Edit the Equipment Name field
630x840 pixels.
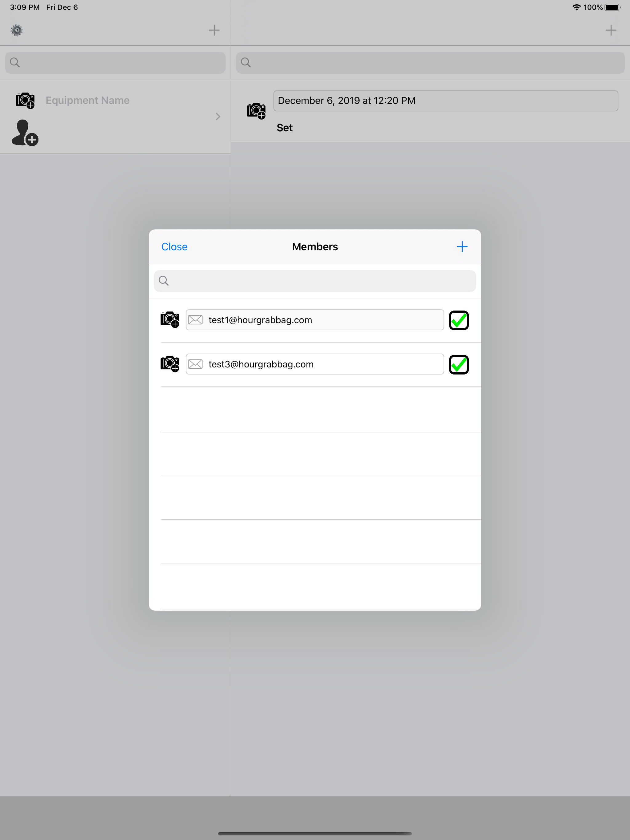(x=88, y=100)
